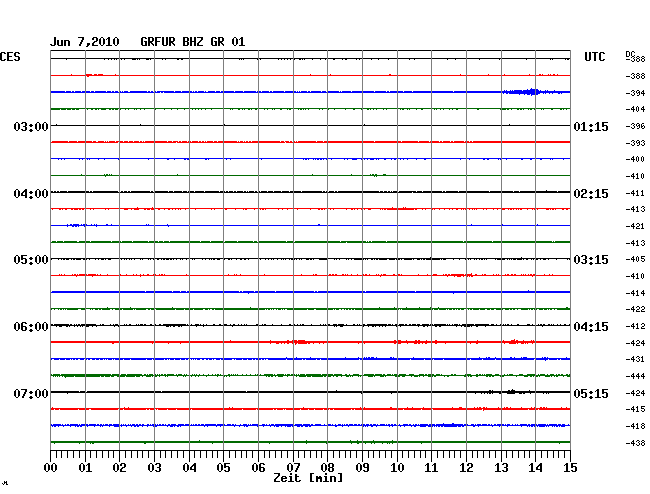Screen dimensions: 650x494
Task: Select the 06:00 local time label
Action: click(31, 327)
